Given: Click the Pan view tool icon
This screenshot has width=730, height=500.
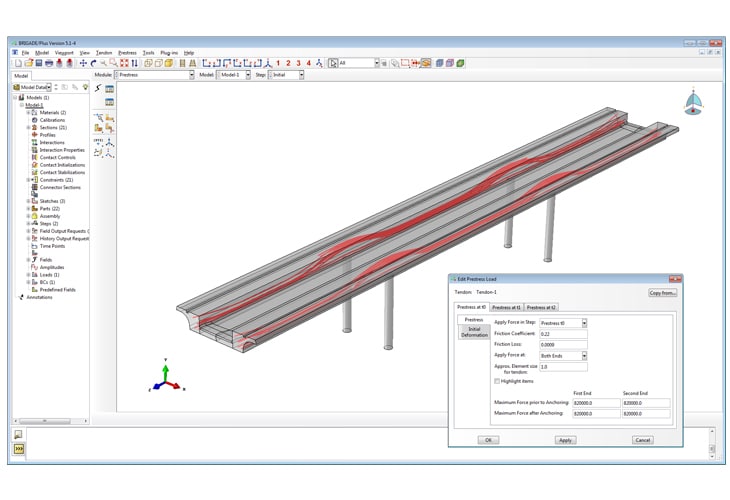Looking at the screenshot, I should (x=83, y=63).
